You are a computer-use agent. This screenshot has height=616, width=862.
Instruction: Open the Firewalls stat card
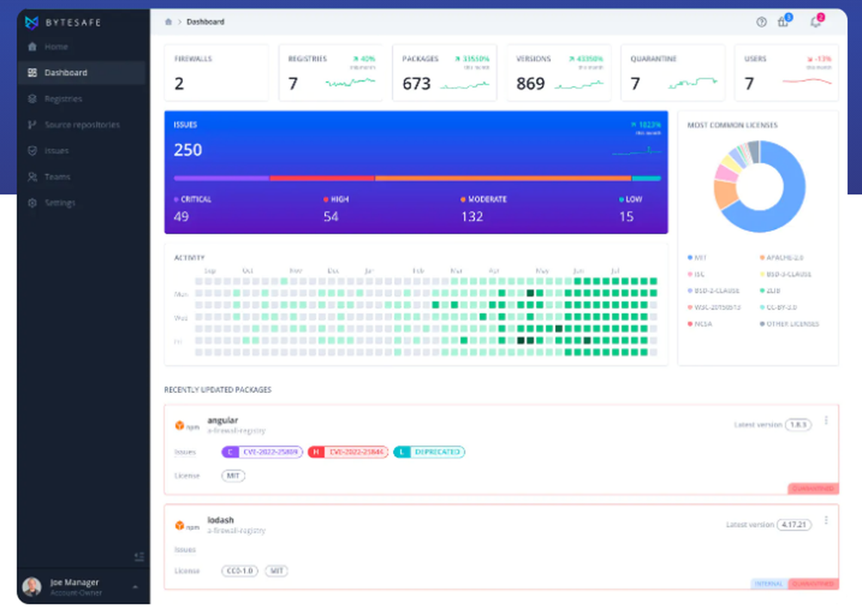click(x=216, y=72)
